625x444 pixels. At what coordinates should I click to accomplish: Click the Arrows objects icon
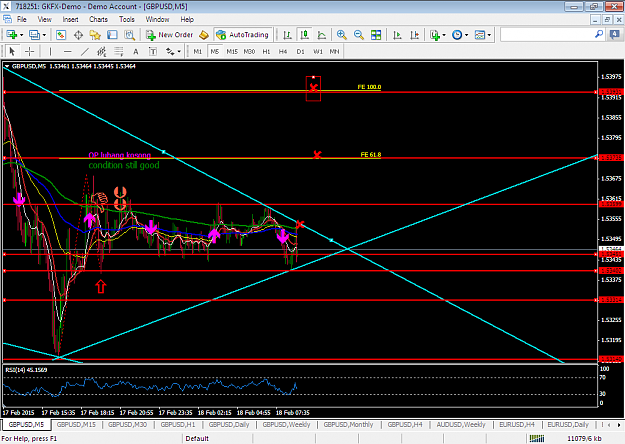coord(170,51)
